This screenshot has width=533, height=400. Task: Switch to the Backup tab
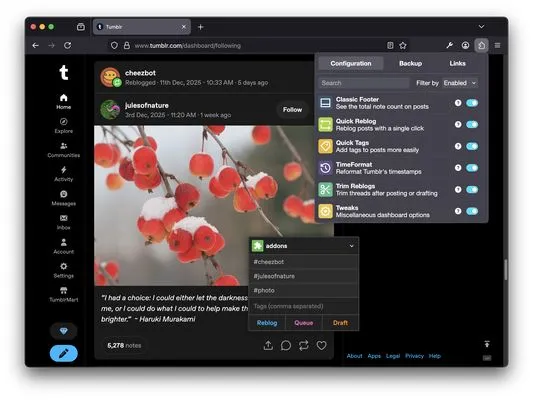[410, 63]
